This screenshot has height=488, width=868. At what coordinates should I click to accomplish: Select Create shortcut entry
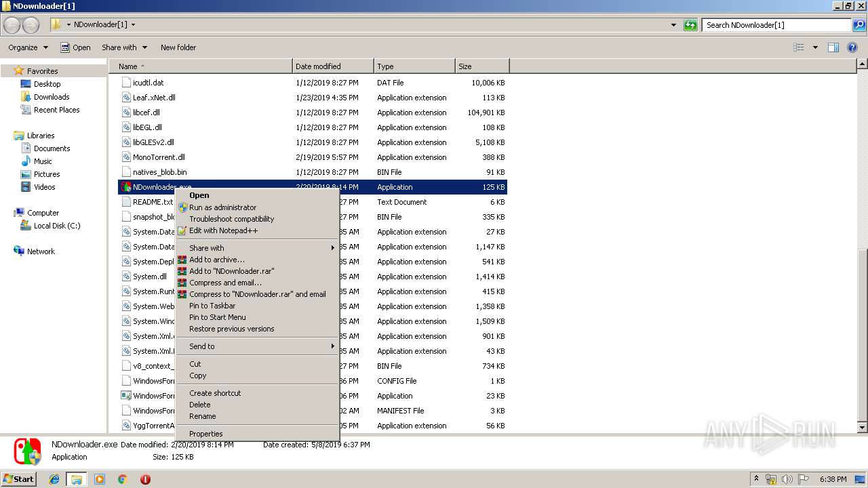(257, 393)
